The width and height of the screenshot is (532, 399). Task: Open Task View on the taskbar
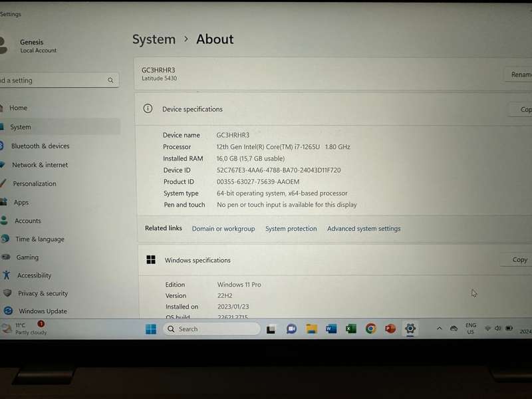tap(271, 329)
